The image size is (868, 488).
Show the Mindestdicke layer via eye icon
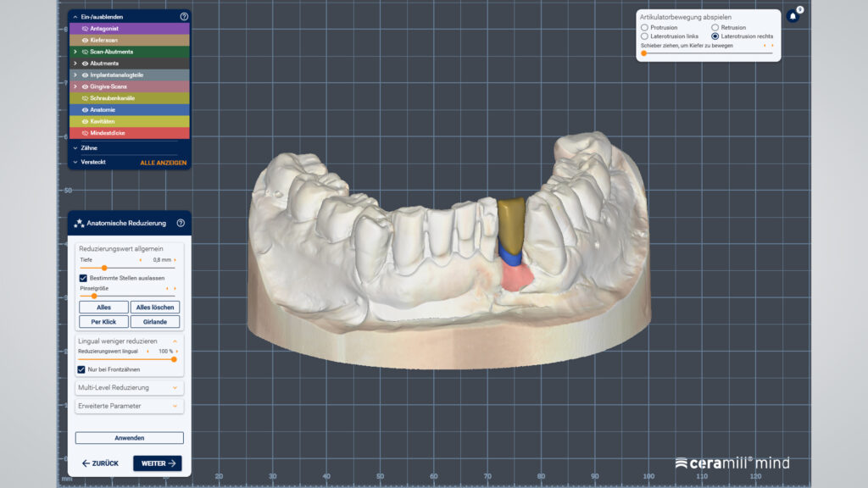tap(85, 133)
